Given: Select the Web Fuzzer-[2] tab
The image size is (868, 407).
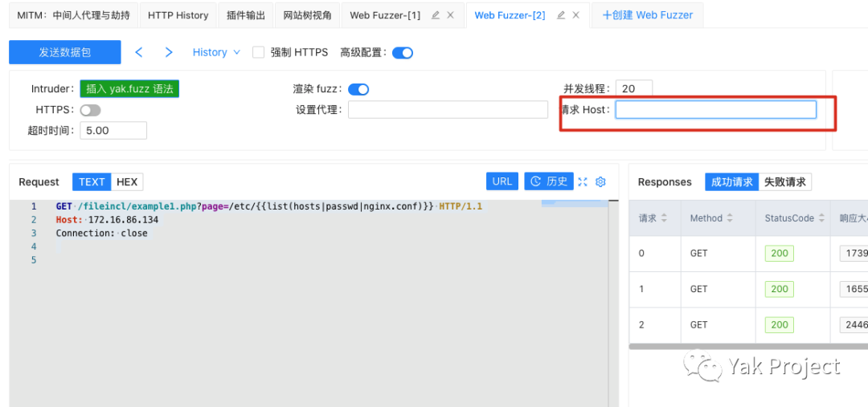Looking at the screenshot, I should pyautogui.click(x=510, y=15).
